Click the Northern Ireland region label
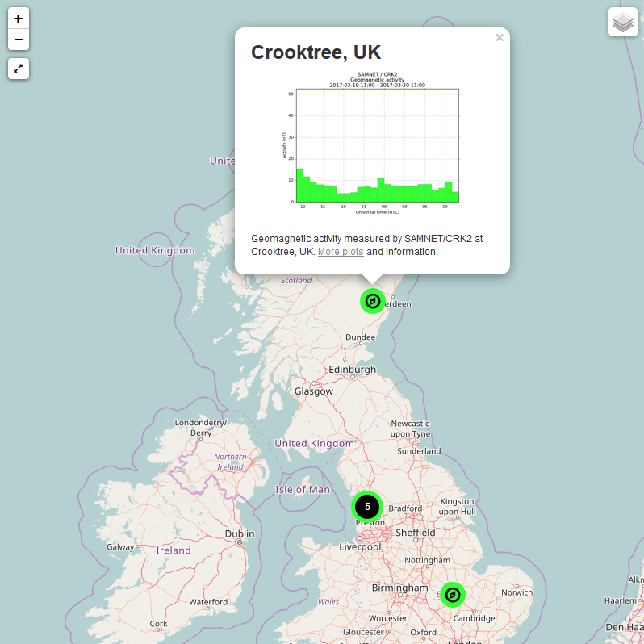The height and width of the screenshot is (644, 644). click(x=230, y=462)
